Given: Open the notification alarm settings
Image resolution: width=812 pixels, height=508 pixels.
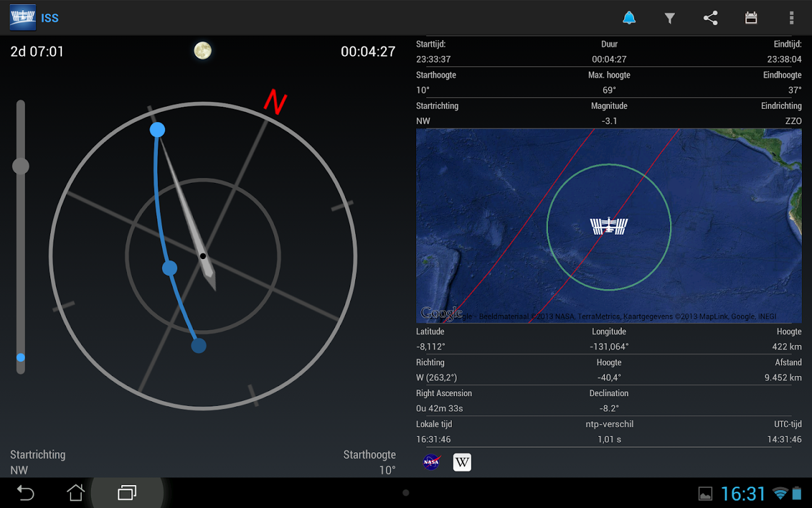Looking at the screenshot, I should pyautogui.click(x=629, y=17).
